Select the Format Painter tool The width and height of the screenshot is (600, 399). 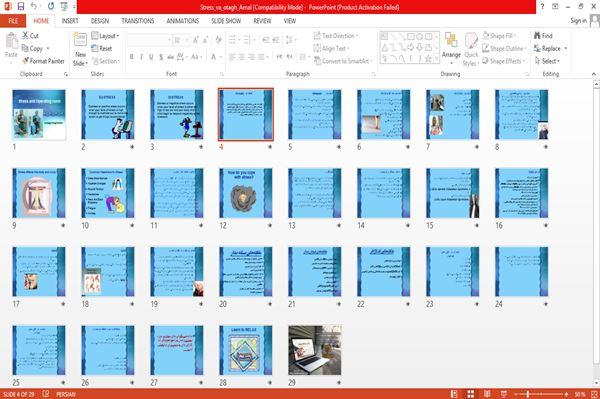[43, 61]
